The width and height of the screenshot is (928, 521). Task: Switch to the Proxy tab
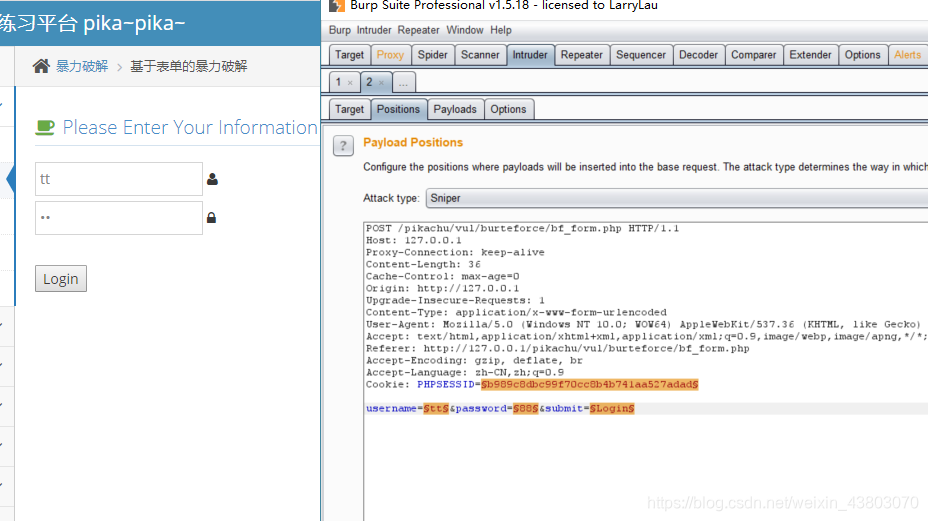tap(390, 55)
